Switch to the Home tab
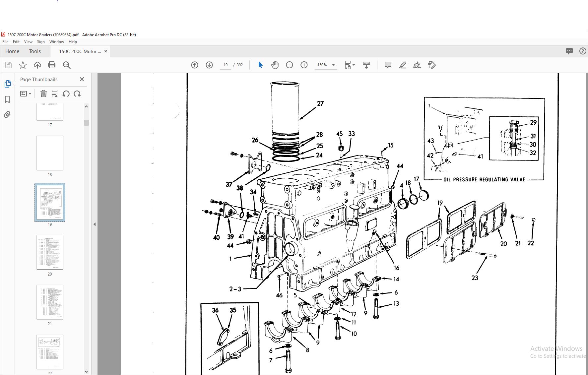This screenshot has width=588, height=375. (x=12, y=51)
